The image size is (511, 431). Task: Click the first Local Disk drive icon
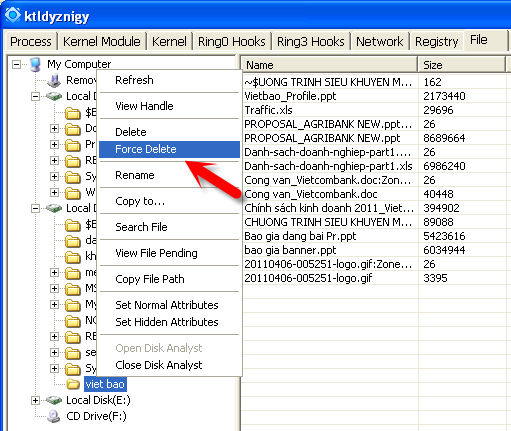tap(54, 96)
